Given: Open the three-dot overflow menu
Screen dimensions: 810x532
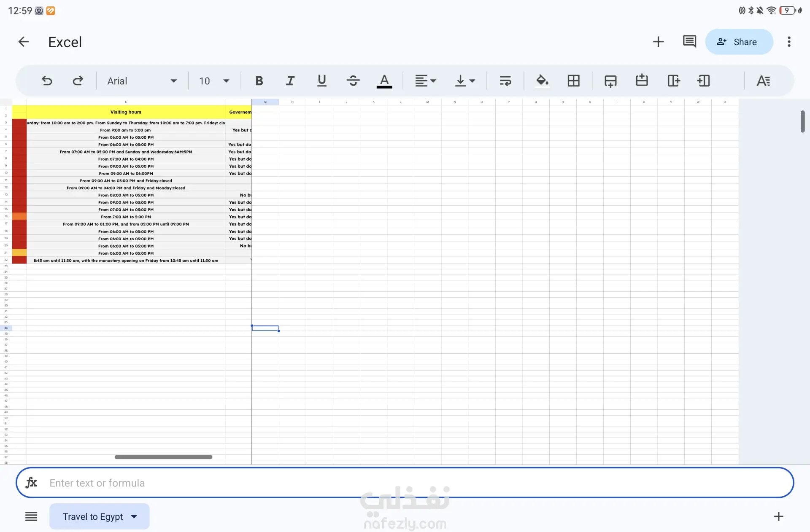Looking at the screenshot, I should tap(789, 42).
